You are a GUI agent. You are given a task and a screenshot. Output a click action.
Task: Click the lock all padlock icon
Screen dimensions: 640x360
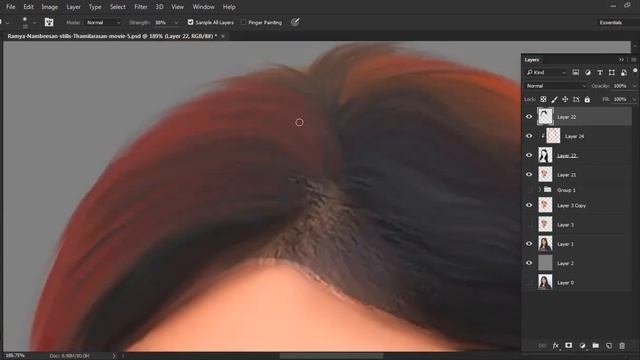[587, 99]
